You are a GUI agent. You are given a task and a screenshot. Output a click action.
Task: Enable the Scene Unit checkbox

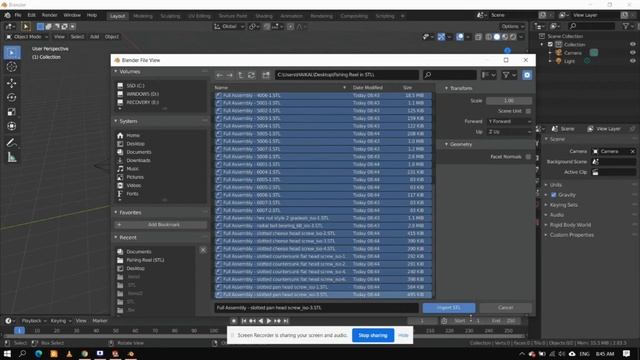click(528, 111)
